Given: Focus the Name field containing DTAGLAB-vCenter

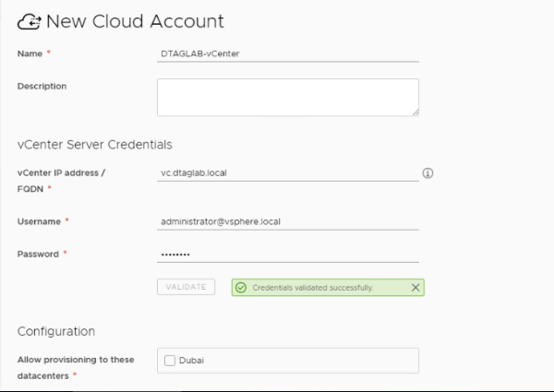Looking at the screenshot, I should click(x=288, y=53).
